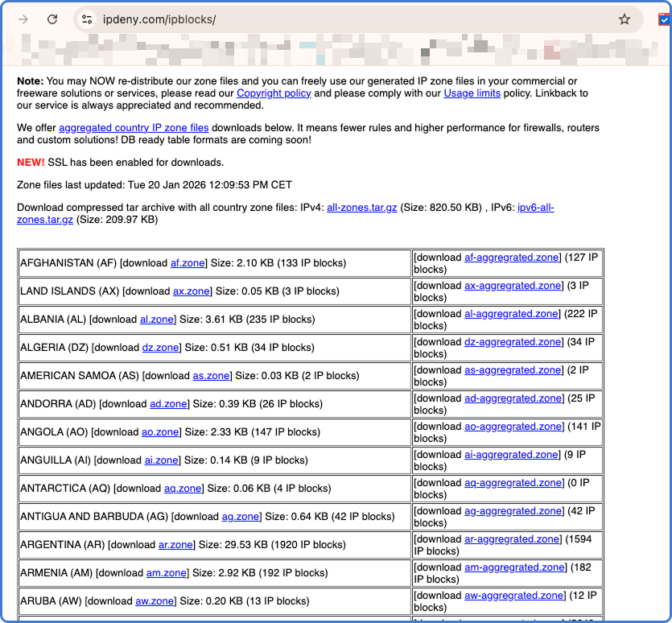The width and height of the screenshot is (672, 623).
Task: Open the Copyright policy link
Action: (x=274, y=93)
